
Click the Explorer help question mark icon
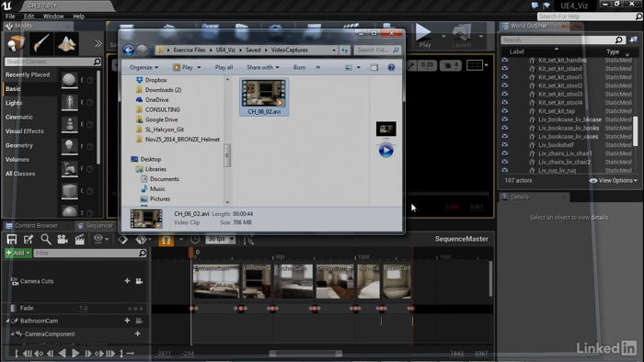pyautogui.click(x=391, y=67)
